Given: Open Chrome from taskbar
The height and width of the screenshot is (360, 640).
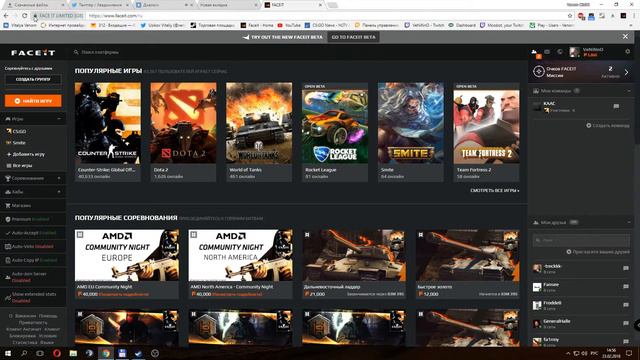Looking at the screenshot, I should [x=106, y=353].
